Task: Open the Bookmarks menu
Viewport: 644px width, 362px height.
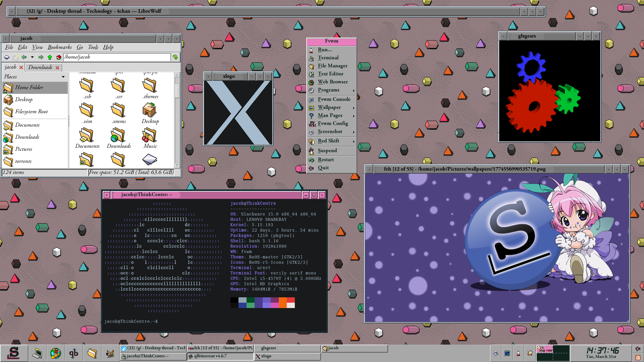Action: tap(59, 47)
